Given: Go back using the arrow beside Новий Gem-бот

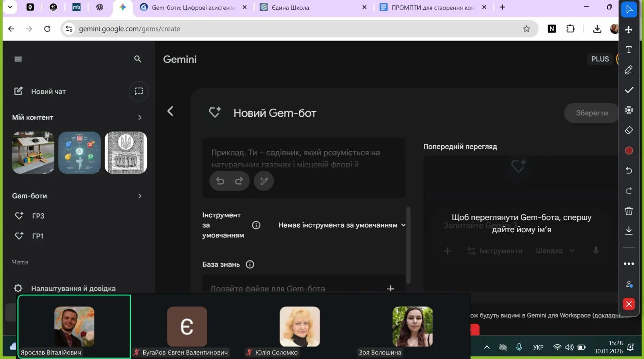Looking at the screenshot, I should click(170, 111).
